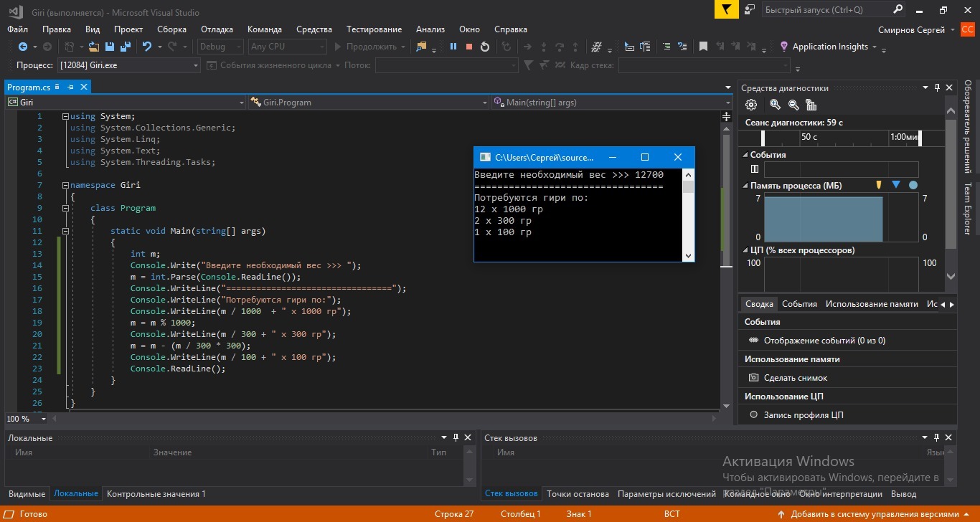Open the Process dropdown showing Giri.exe
The width and height of the screenshot is (980, 522).
point(129,65)
